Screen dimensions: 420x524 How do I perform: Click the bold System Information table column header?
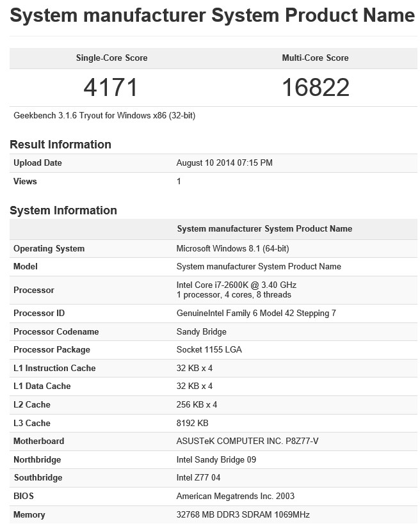coord(264,228)
